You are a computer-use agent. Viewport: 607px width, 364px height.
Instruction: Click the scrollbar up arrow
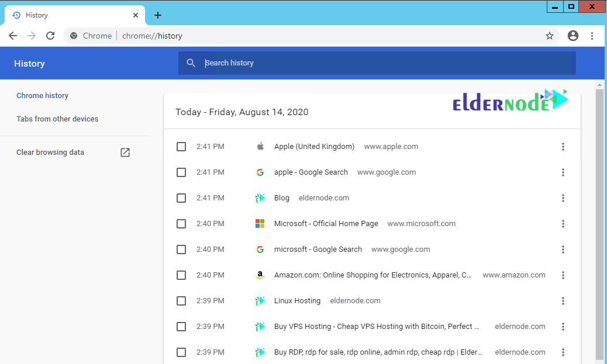point(599,84)
